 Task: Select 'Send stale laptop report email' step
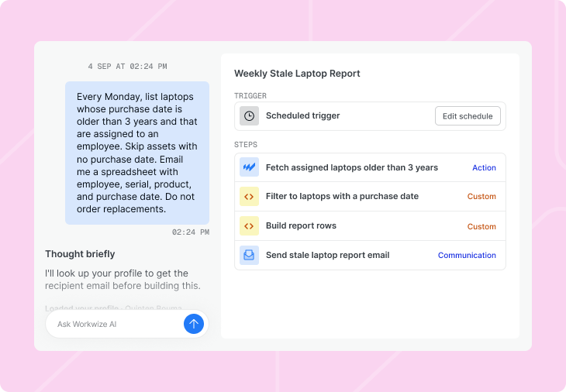pyautogui.click(x=370, y=255)
